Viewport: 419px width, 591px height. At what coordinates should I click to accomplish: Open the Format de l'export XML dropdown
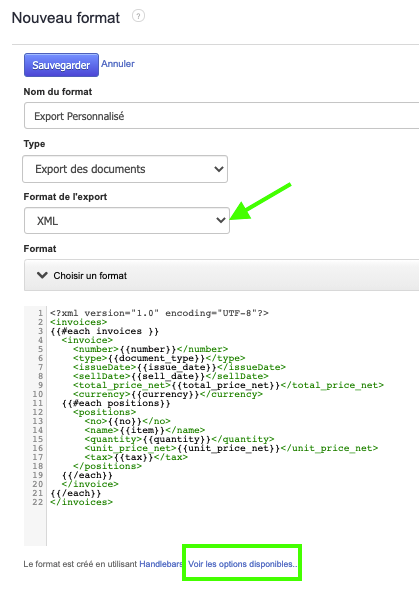click(127, 220)
